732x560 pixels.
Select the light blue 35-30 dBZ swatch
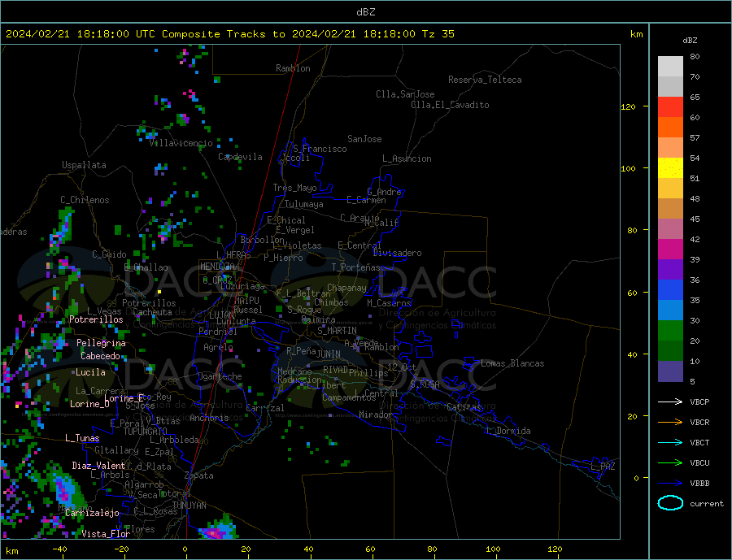click(670, 310)
